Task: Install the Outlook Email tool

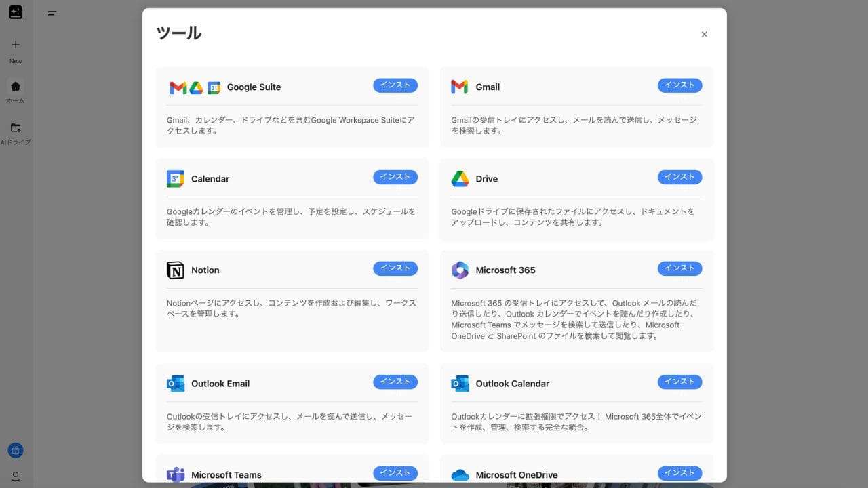Action: (395, 382)
